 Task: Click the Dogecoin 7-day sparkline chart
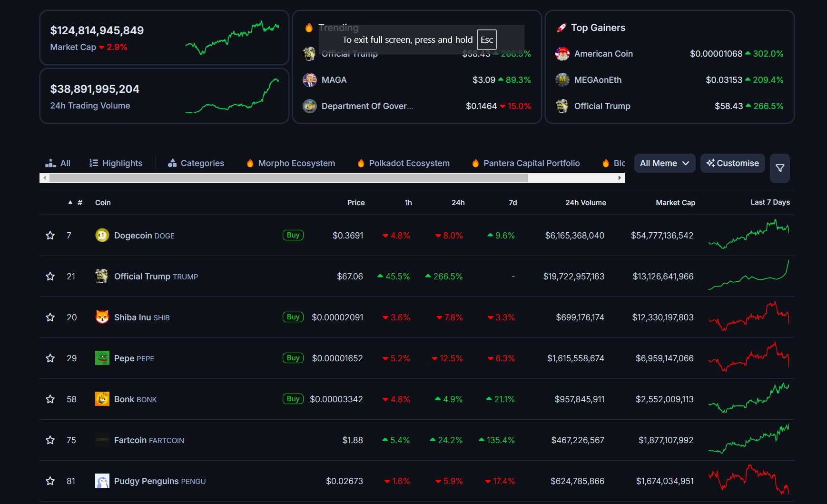coord(748,234)
